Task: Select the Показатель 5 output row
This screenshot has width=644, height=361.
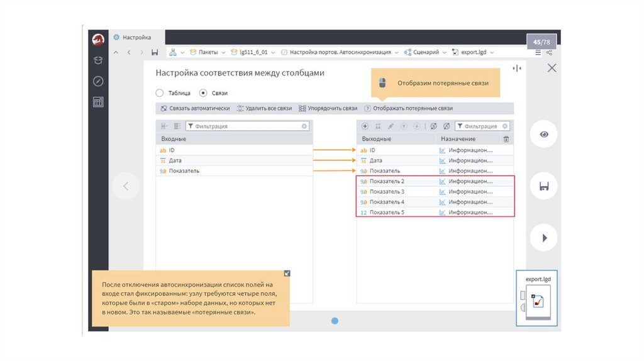Action: click(387, 213)
